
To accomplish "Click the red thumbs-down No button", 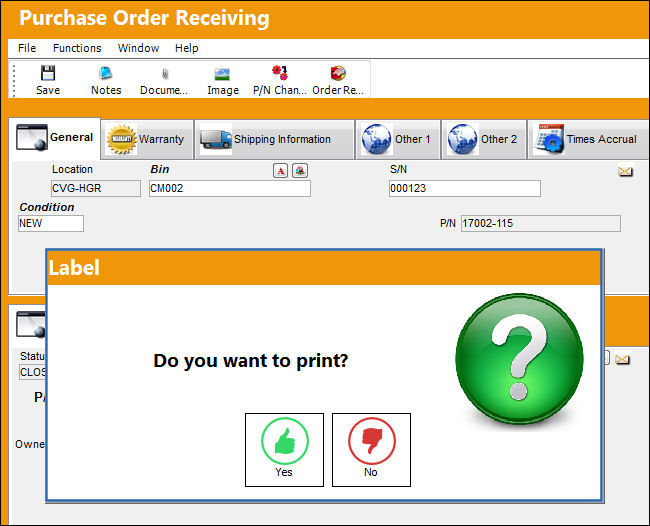I will pyautogui.click(x=371, y=450).
